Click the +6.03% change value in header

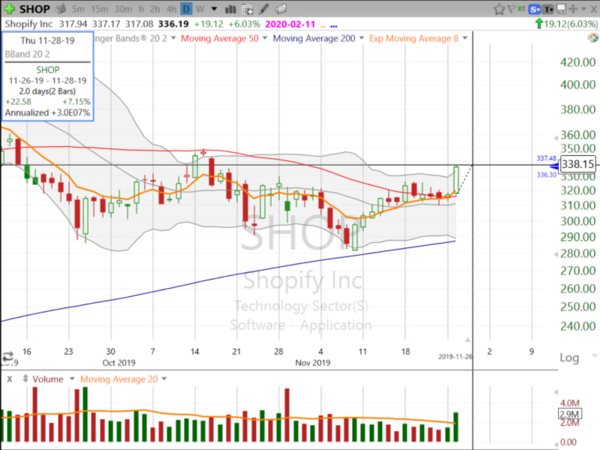click(x=244, y=24)
